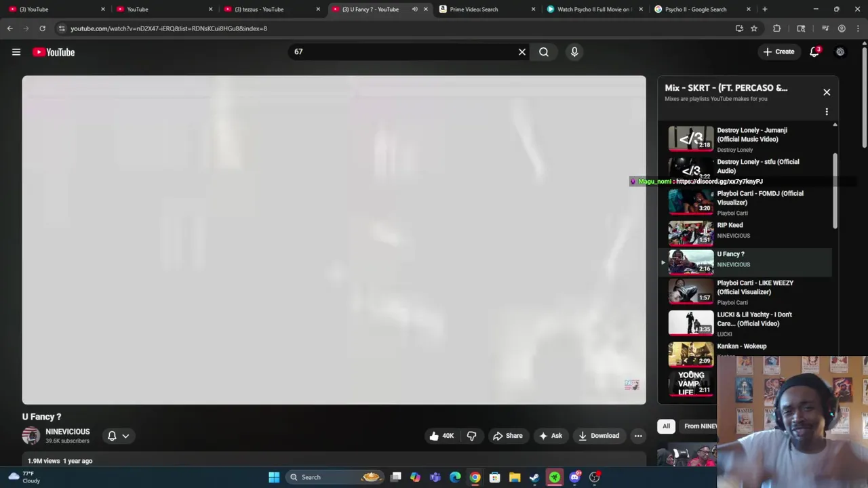
Task: Open File Explorer from taskbar
Action: tap(515, 477)
